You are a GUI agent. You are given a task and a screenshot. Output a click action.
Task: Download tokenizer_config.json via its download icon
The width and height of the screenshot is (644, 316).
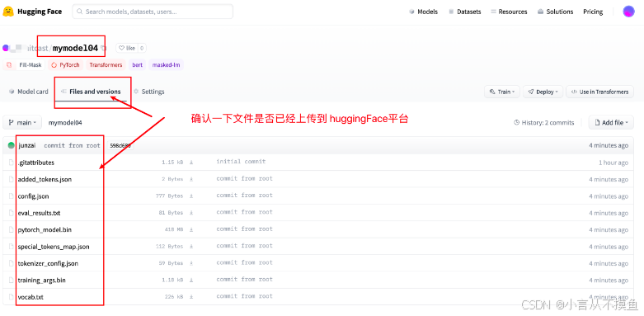191,263
